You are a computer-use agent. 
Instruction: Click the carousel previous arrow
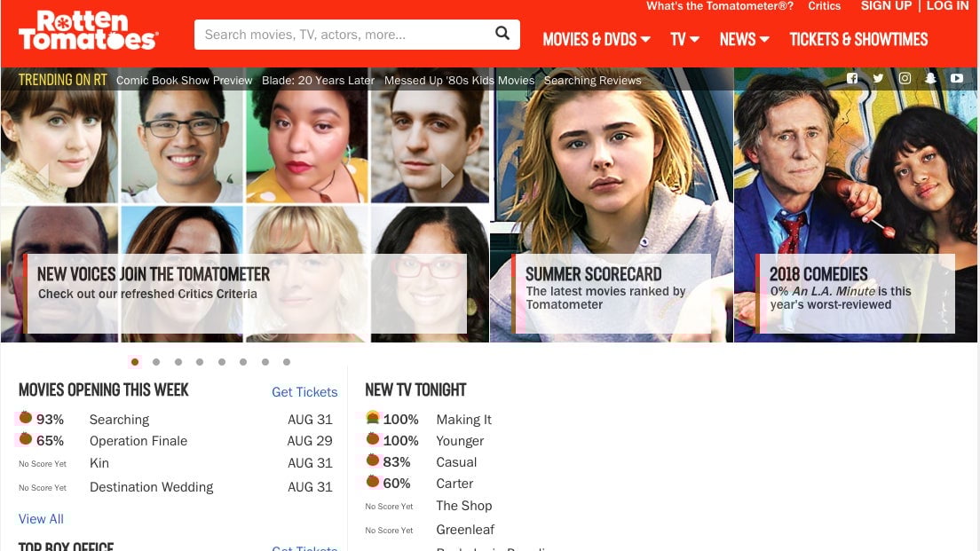[43, 176]
